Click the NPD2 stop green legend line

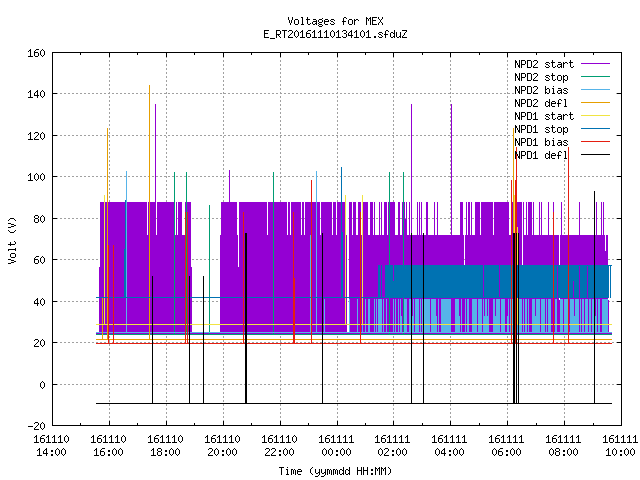(595, 77)
